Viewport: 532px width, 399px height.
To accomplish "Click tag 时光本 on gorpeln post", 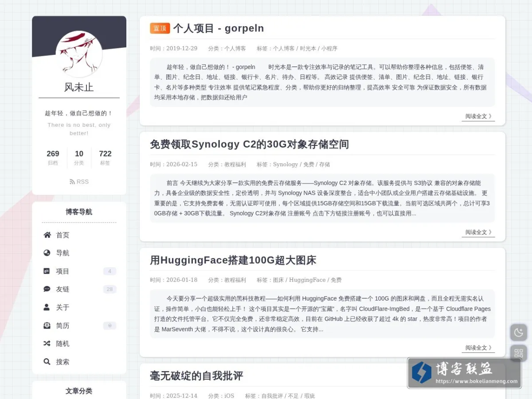I will [308, 49].
